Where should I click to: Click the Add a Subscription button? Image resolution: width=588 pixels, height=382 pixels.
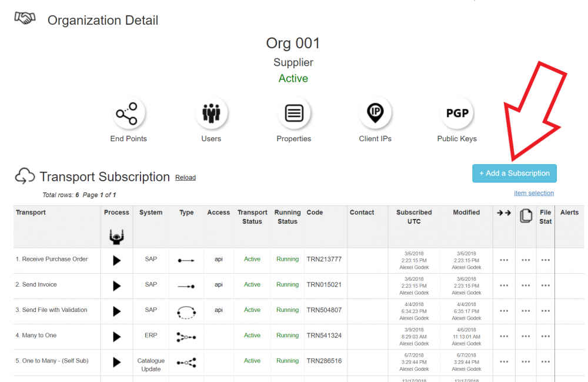pos(514,173)
